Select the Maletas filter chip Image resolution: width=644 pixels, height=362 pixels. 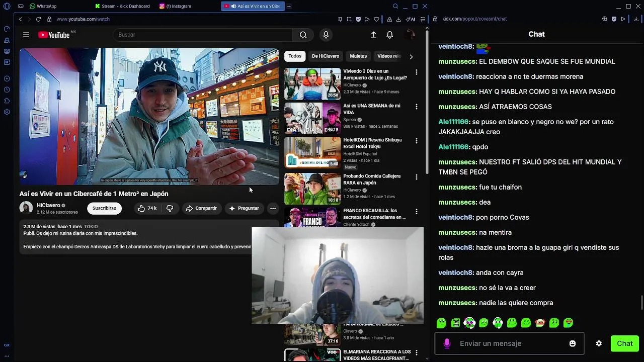358,56
